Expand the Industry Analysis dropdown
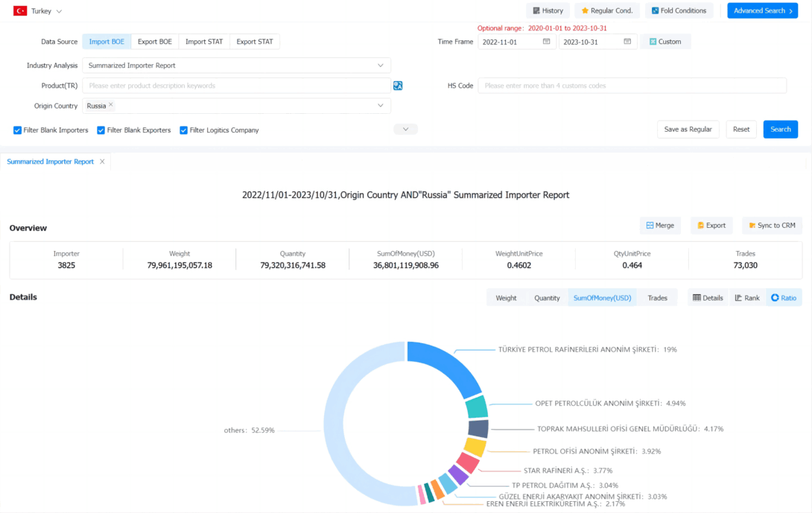This screenshot has width=812, height=513. 380,66
